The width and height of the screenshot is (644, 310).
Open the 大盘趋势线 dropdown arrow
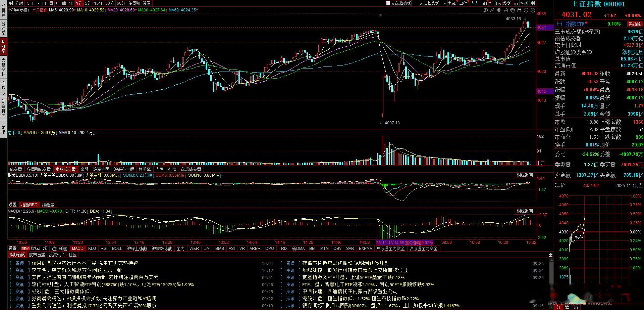pos(445,3)
